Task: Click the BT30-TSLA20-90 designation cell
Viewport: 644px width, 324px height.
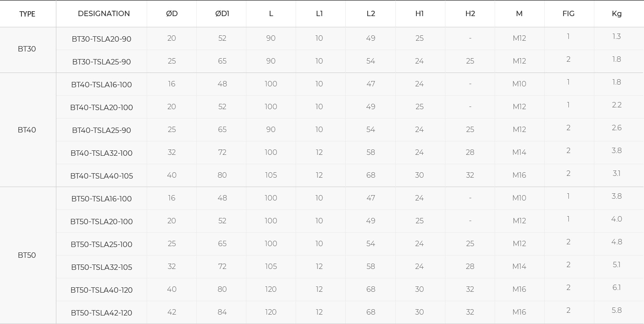Action: click(102, 39)
